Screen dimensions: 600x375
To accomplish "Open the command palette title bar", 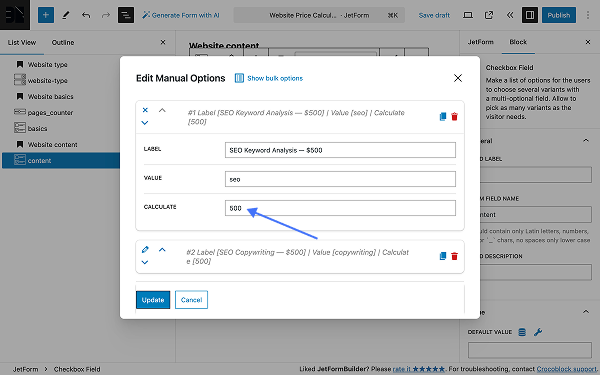I will (x=319, y=15).
